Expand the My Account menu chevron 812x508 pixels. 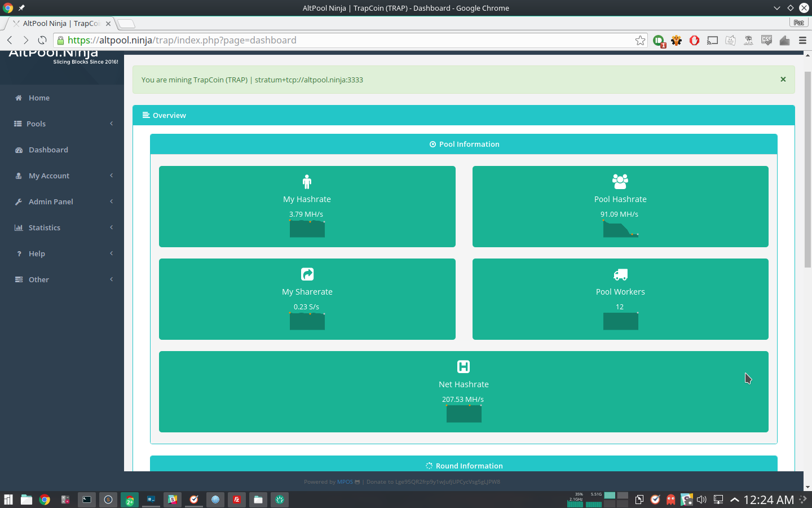point(112,176)
